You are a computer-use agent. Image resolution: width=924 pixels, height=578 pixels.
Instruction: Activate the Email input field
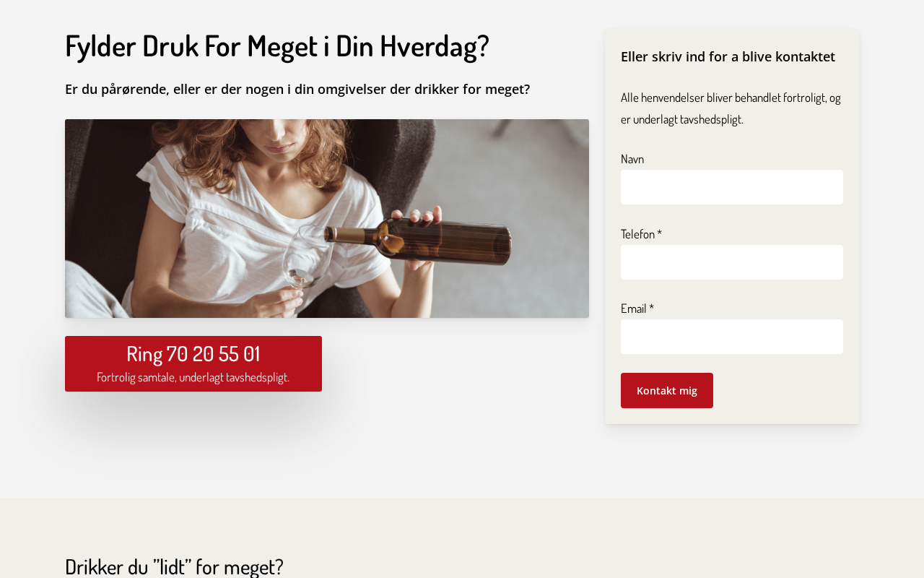click(x=732, y=337)
